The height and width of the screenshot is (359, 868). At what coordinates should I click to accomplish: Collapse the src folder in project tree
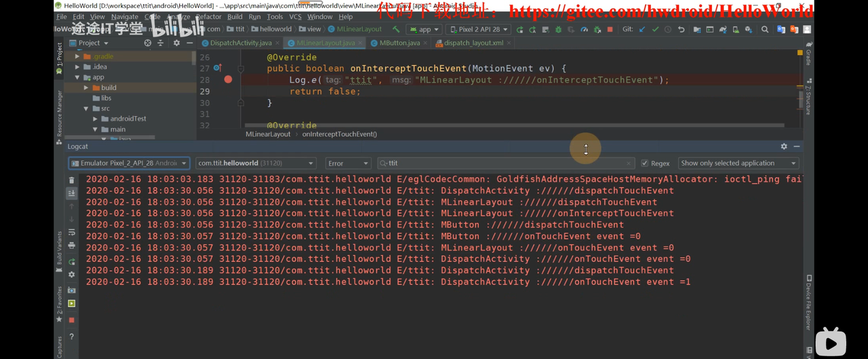click(x=86, y=109)
